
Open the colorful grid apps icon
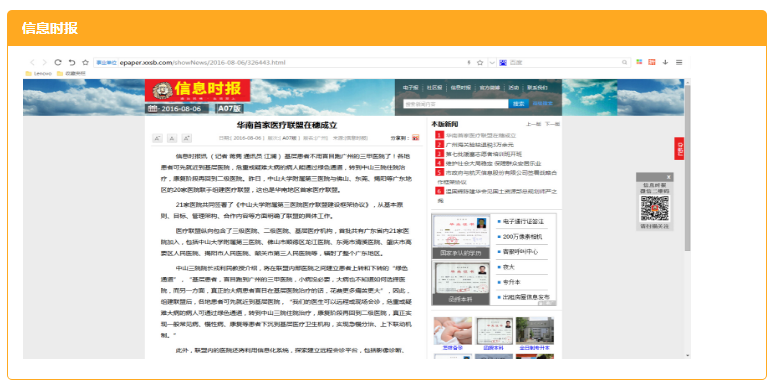(639, 62)
